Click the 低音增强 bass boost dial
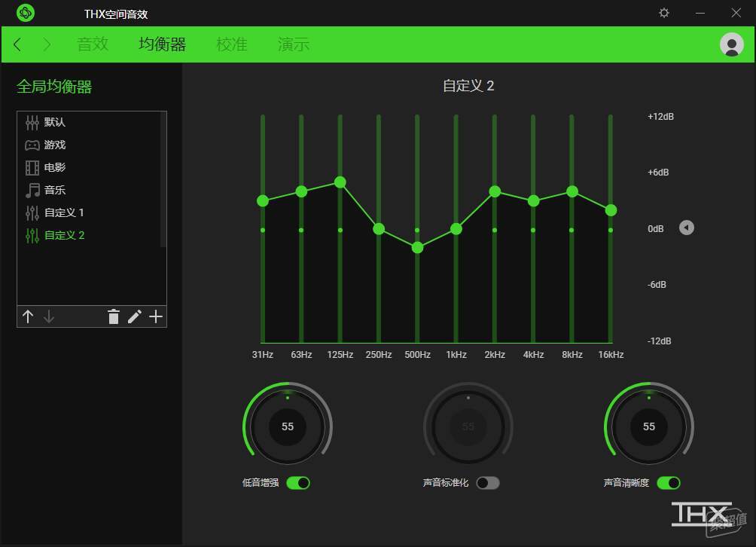Viewport: 756px width, 547px height. coord(288,426)
